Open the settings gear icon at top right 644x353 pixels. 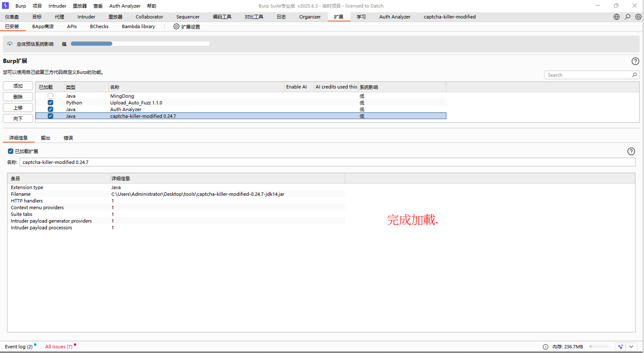coord(638,17)
